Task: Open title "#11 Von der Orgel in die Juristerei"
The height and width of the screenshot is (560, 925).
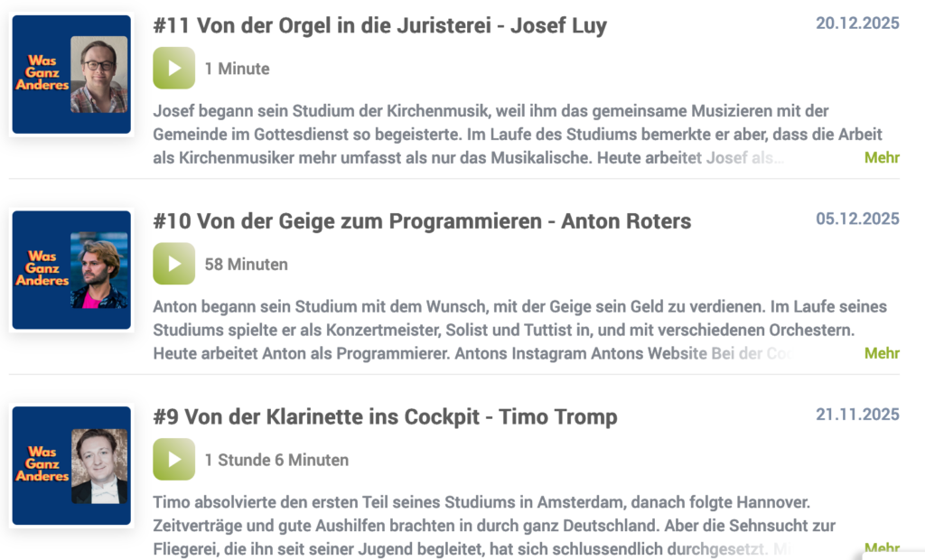Action: 379,26
